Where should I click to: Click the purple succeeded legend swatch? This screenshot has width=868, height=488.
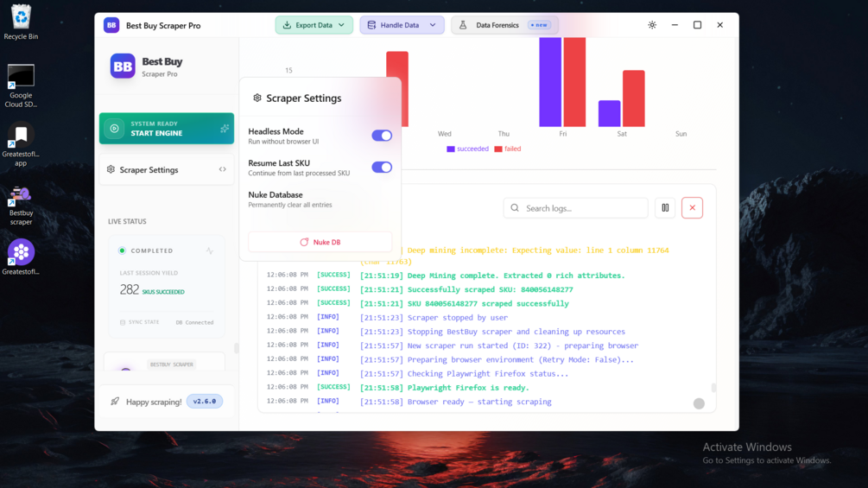click(451, 149)
